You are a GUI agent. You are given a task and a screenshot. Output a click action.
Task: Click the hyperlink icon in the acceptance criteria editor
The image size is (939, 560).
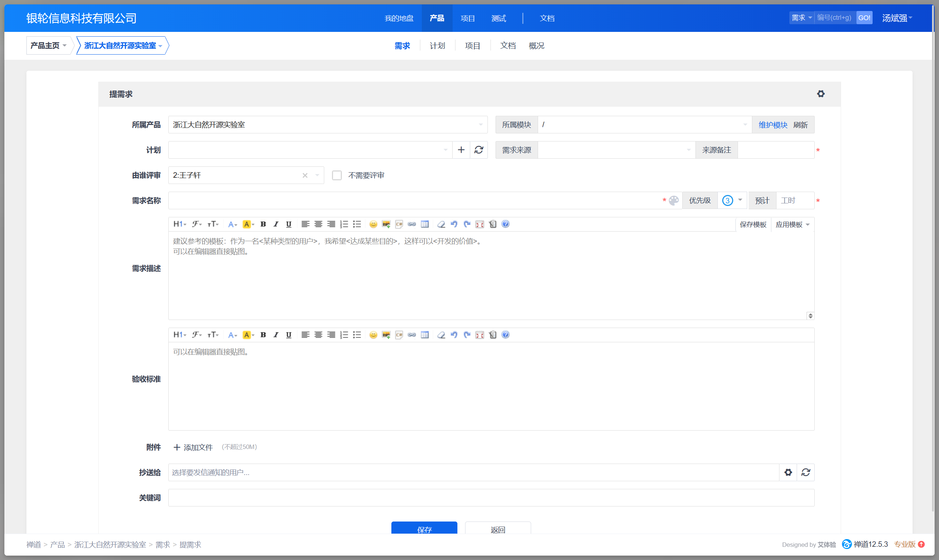412,335
